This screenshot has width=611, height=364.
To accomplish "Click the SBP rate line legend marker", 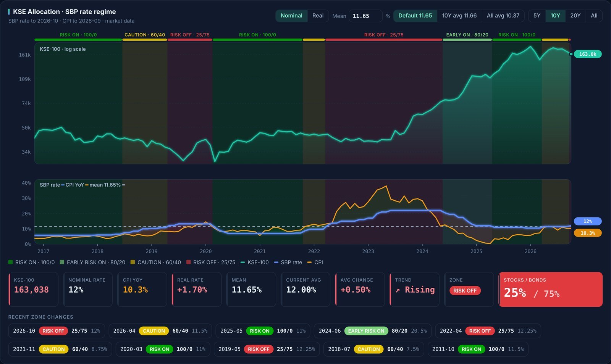I will pos(276,262).
